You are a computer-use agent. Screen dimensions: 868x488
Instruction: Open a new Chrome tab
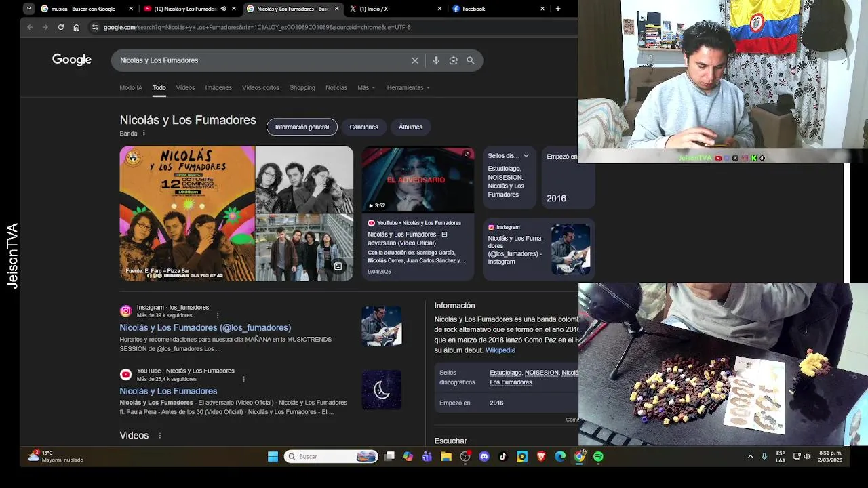point(558,9)
